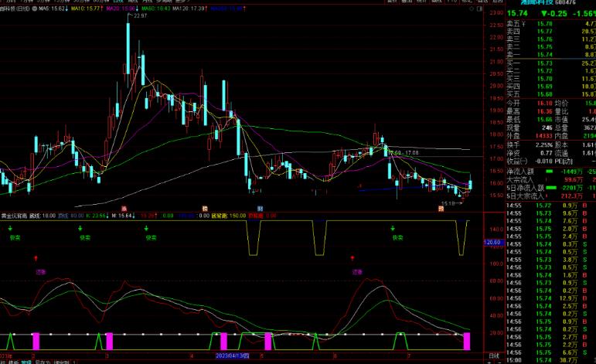Click the 卖三 15.76 ask row
Screen dimensions: 596x364
(x=551, y=39)
